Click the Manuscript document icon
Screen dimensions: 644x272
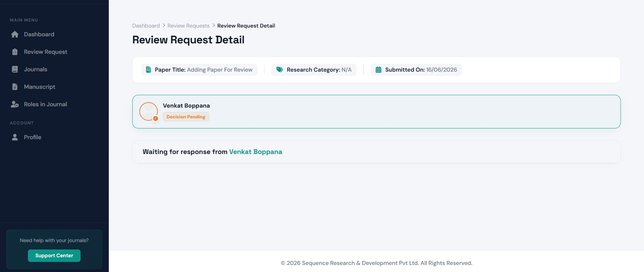coord(15,87)
